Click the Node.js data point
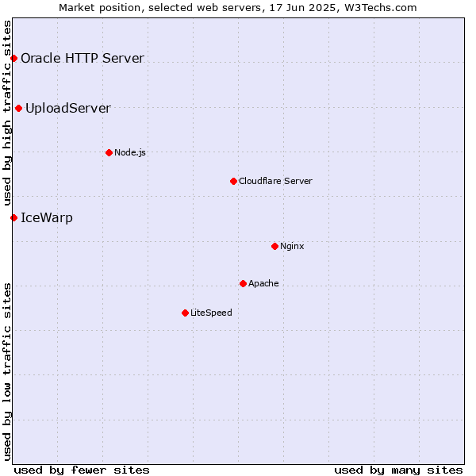 coord(109,152)
